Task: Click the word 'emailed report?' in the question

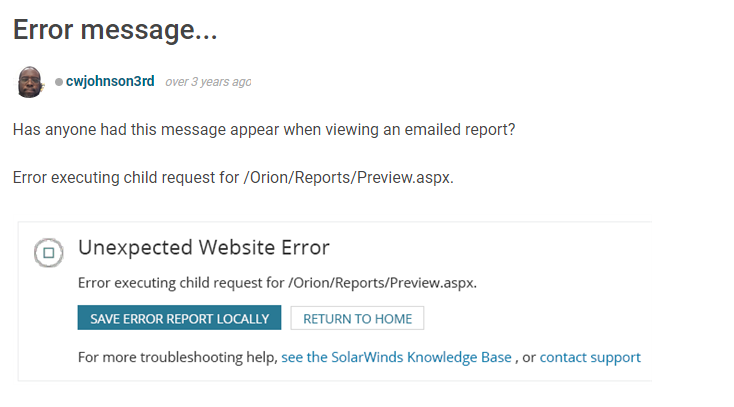Action: (460, 129)
